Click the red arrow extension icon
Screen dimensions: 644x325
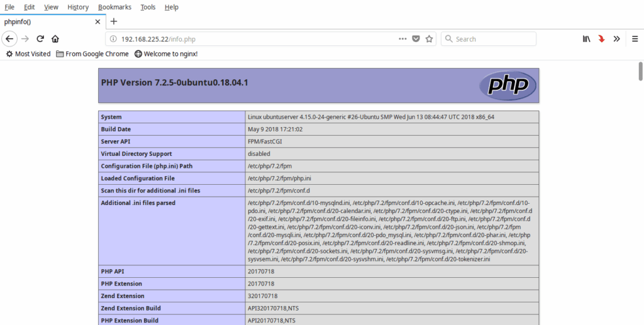coord(602,39)
